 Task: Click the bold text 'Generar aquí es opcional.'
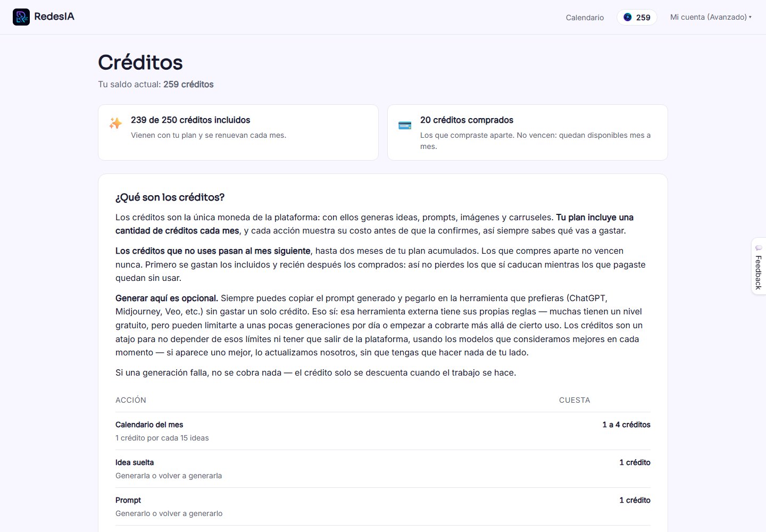(166, 298)
